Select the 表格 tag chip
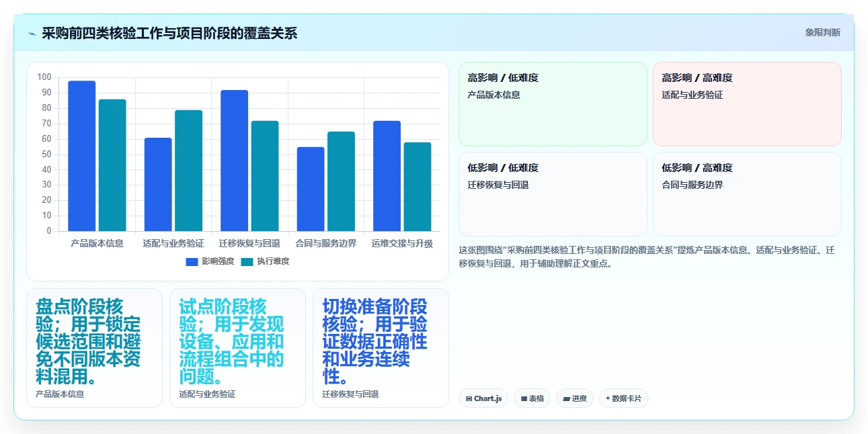868x434 pixels. coord(532,398)
